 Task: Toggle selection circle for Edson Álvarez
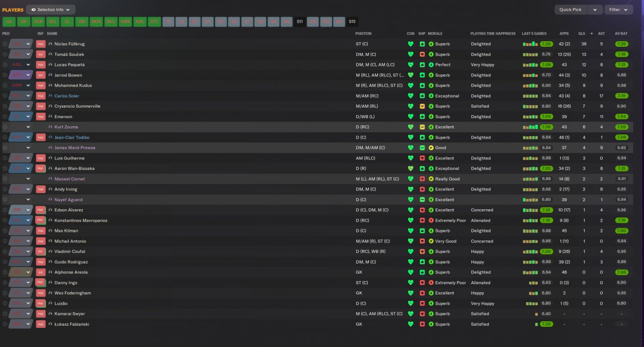pyautogui.click(x=5, y=210)
